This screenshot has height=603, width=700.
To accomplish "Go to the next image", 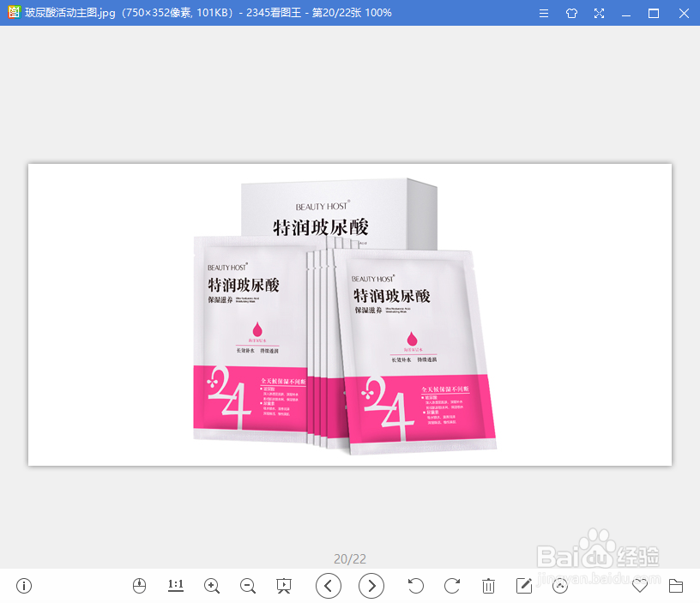I will click(x=371, y=586).
